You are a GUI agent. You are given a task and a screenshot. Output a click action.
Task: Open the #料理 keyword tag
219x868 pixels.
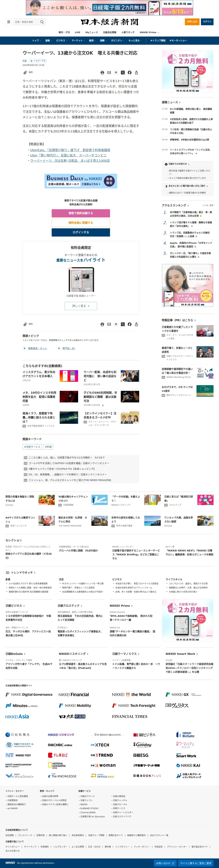(48, 447)
